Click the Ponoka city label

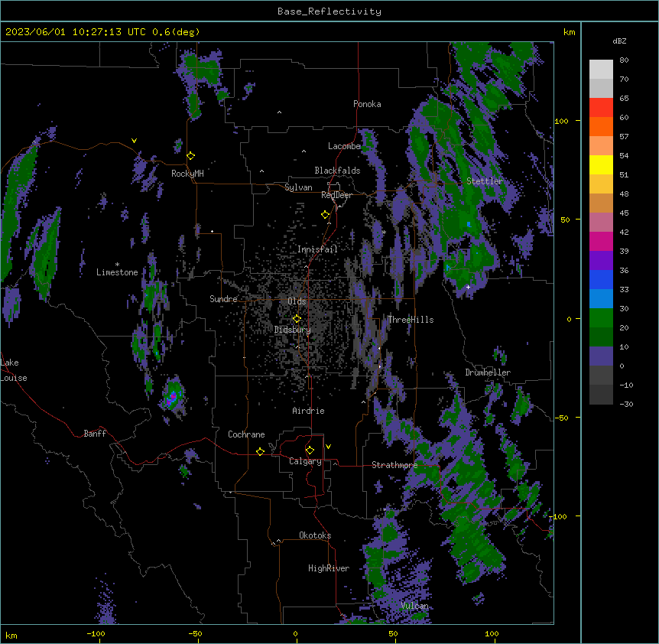(367, 104)
